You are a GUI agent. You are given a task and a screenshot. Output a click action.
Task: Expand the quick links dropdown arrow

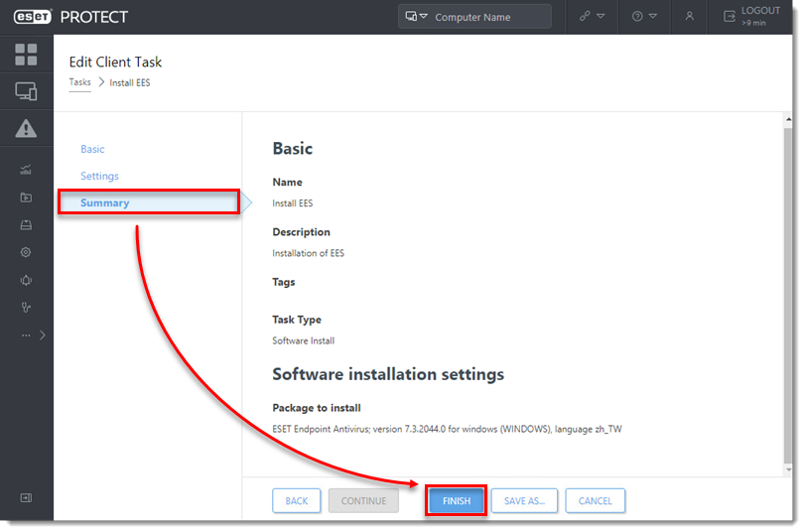[601, 17]
